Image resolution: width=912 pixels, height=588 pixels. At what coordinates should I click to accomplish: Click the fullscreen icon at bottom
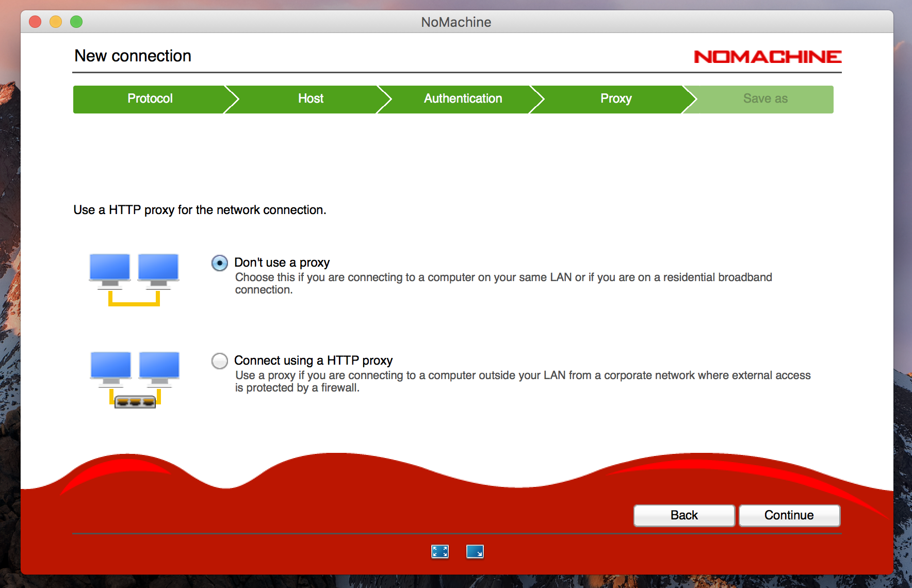tap(439, 551)
